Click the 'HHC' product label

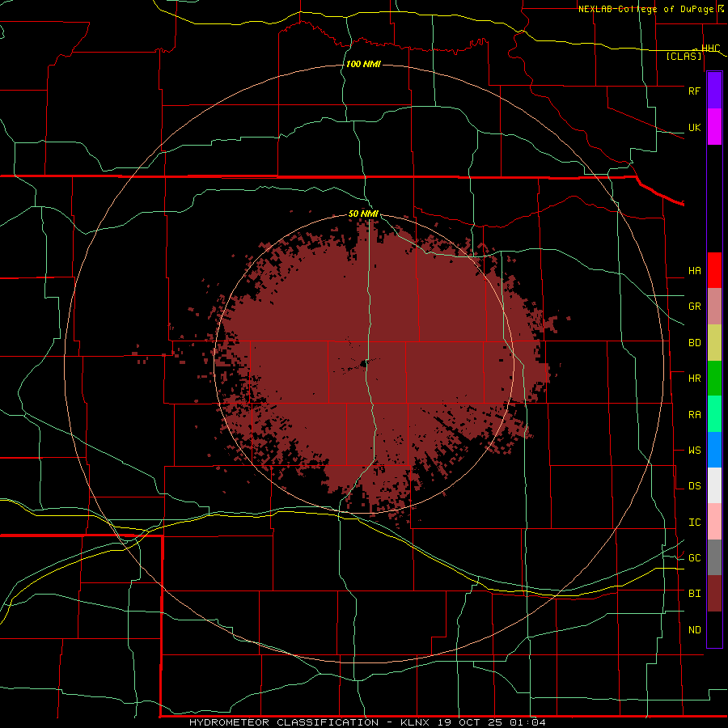point(710,49)
